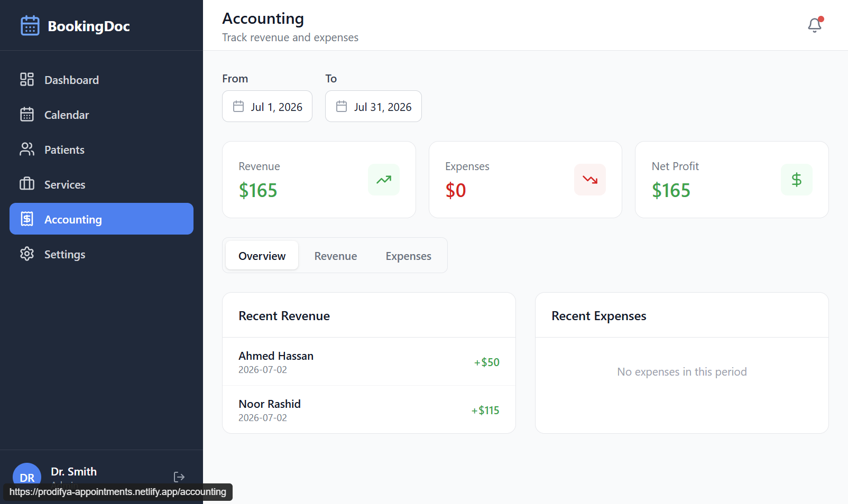The image size is (848, 504).
Task: Click the Settings gear icon
Action: [x=27, y=254]
